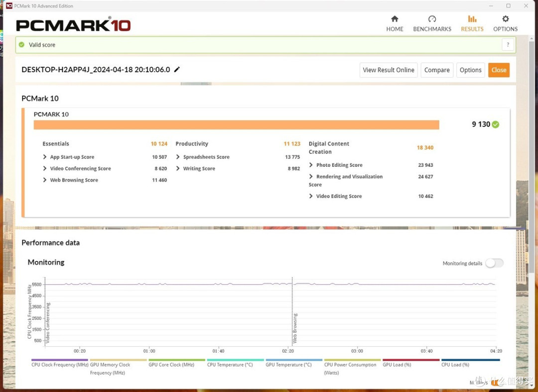Click the Essentials score 10 124

[159, 143]
